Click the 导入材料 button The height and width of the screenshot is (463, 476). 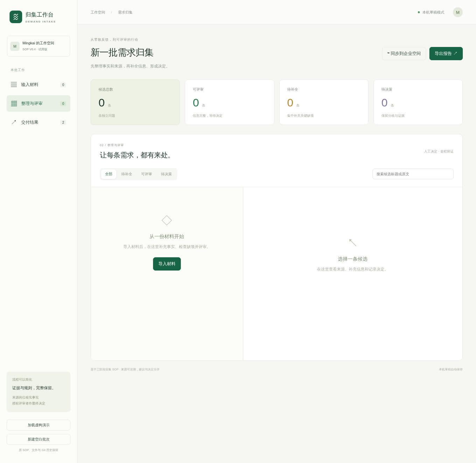(x=167, y=264)
